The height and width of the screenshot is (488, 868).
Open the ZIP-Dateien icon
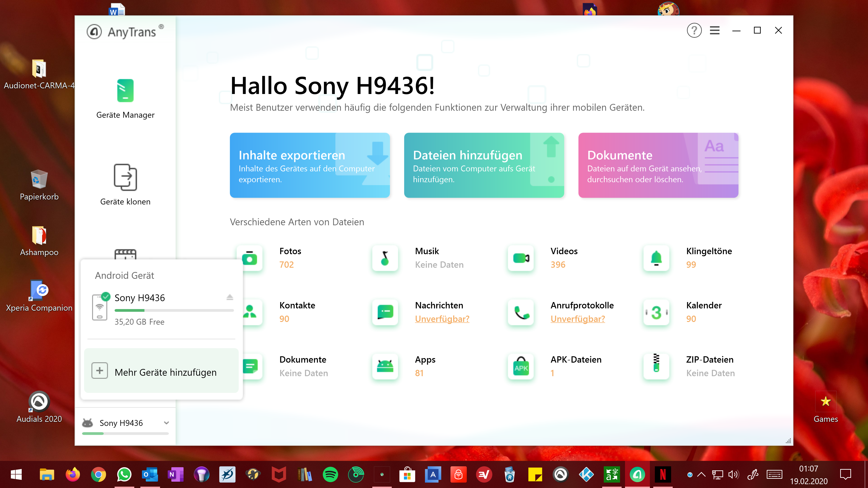(656, 367)
